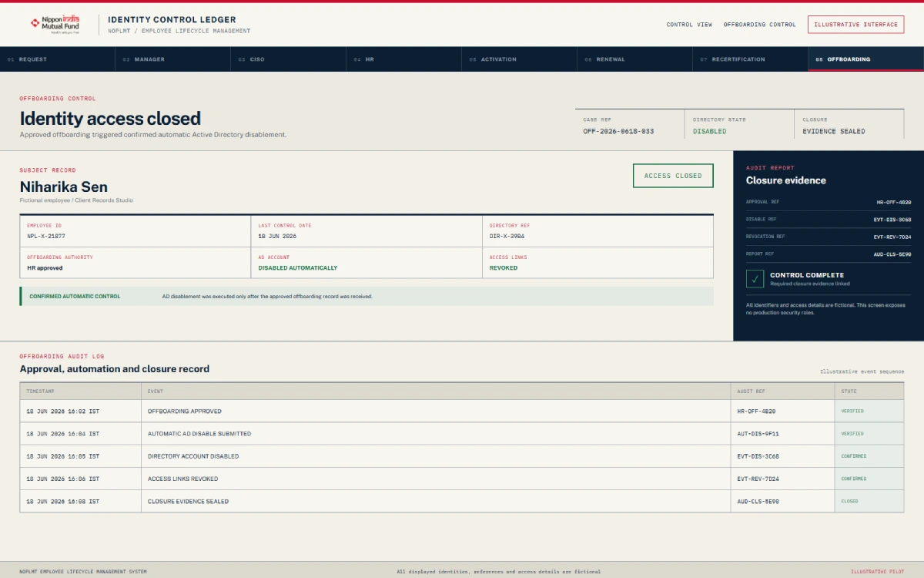Click the Confirmed Automatic Control banner label
The image size is (924, 578).
[75, 296]
